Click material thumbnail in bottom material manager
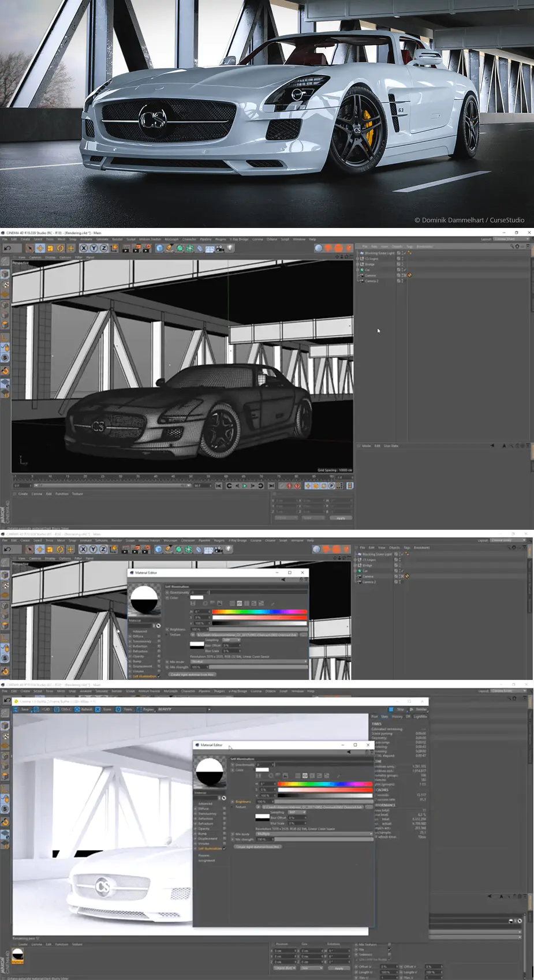 pos(18,955)
